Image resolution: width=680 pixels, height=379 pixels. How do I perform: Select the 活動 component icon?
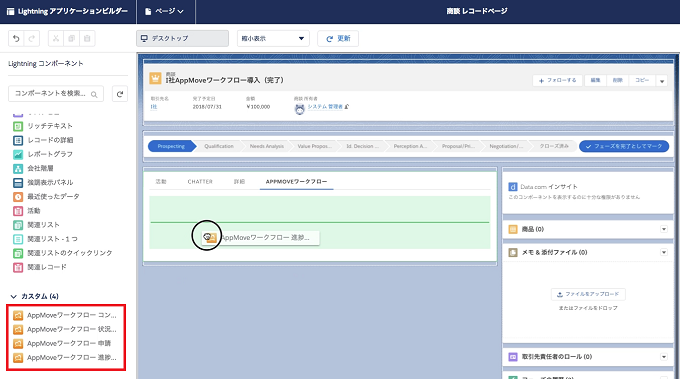18,211
